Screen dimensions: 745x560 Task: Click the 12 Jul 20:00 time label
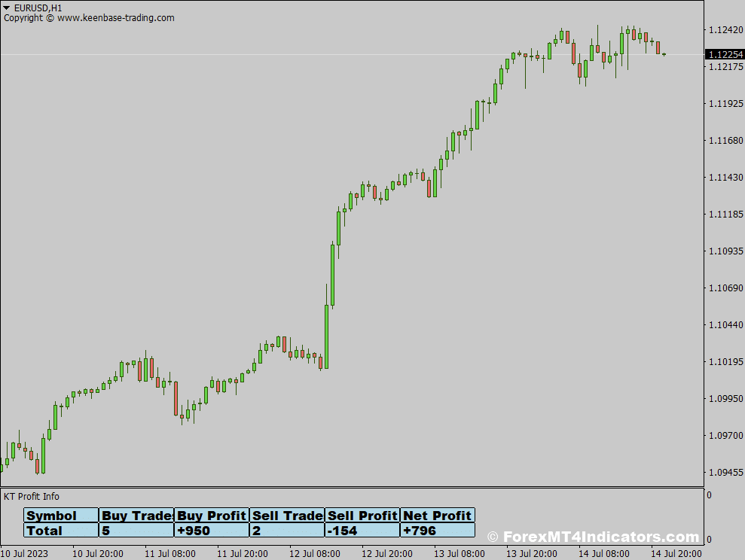pos(386,553)
